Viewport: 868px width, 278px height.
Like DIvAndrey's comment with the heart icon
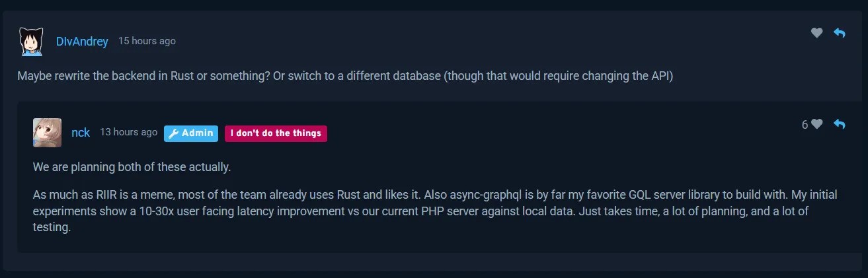point(817,33)
